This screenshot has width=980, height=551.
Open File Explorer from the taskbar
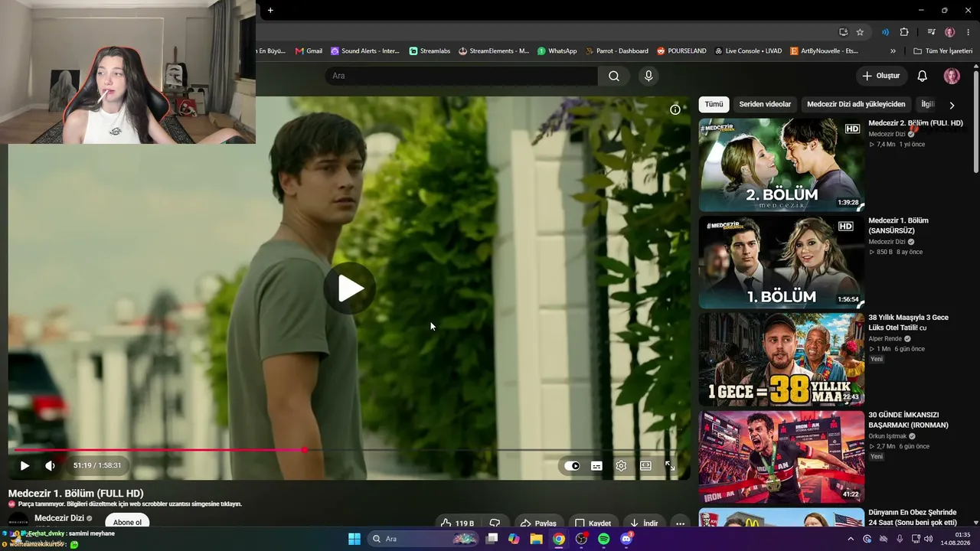537,539
